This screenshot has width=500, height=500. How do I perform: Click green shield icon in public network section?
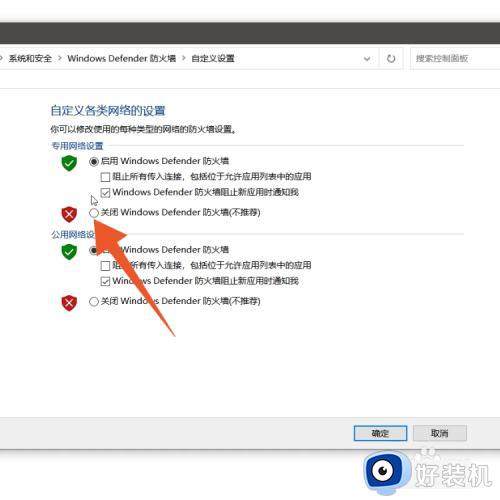click(x=69, y=252)
